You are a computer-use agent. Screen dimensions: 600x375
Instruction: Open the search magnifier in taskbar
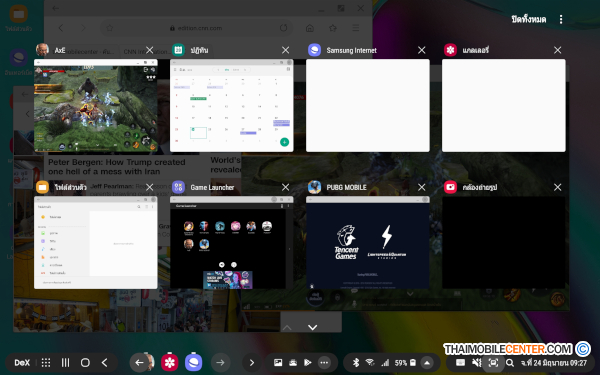(x=510, y=362)
